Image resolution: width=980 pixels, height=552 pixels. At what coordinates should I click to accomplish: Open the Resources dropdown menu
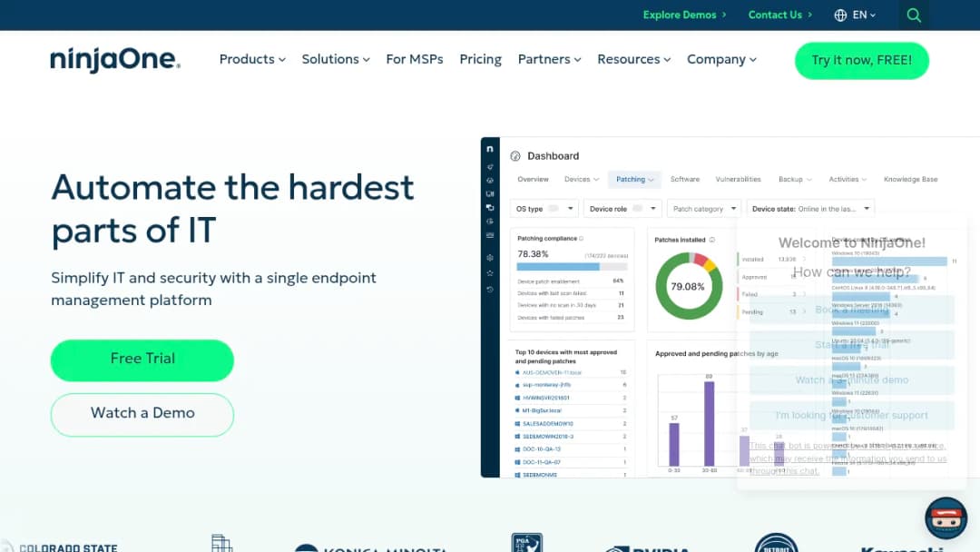633,59
